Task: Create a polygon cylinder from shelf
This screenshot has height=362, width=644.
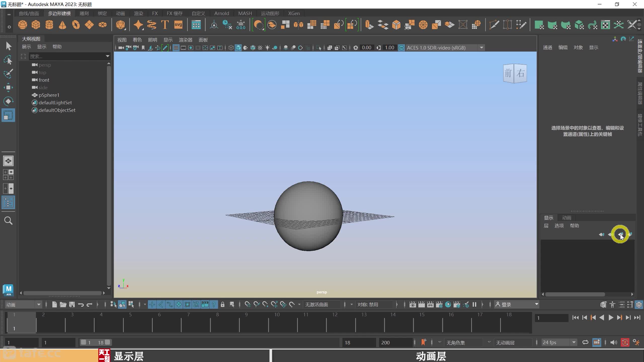Action: tap(49, 25)
